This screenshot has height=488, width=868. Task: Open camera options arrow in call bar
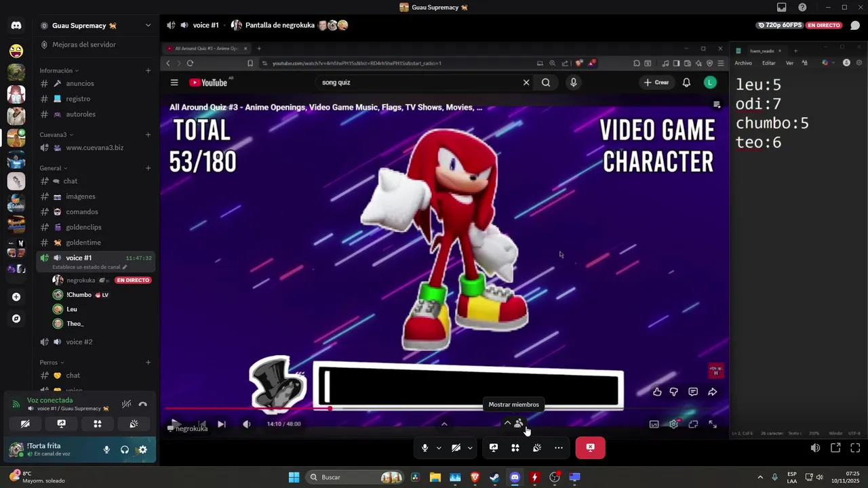(470, 448)
